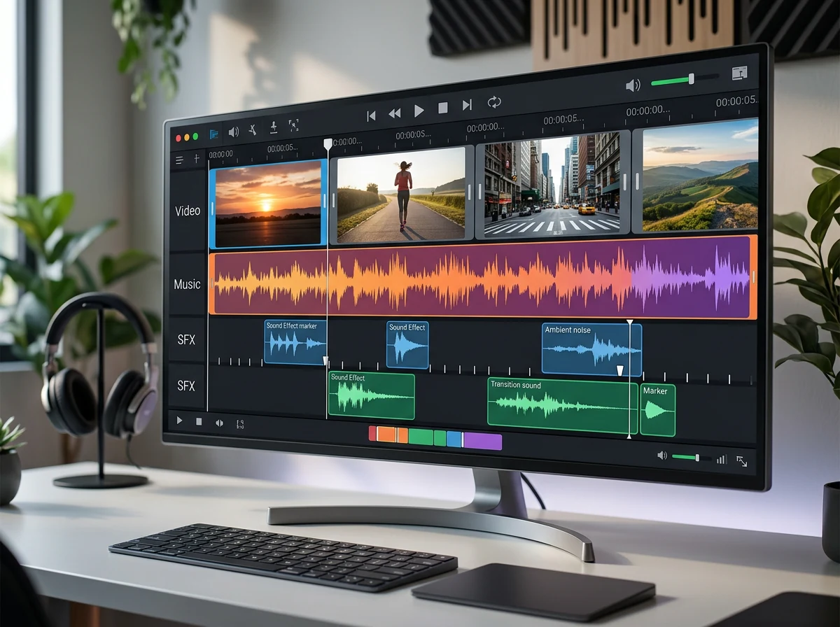Click the marker above the Ambient noise clip
This screenshot has height=627, width=840.
pos(629,323)
